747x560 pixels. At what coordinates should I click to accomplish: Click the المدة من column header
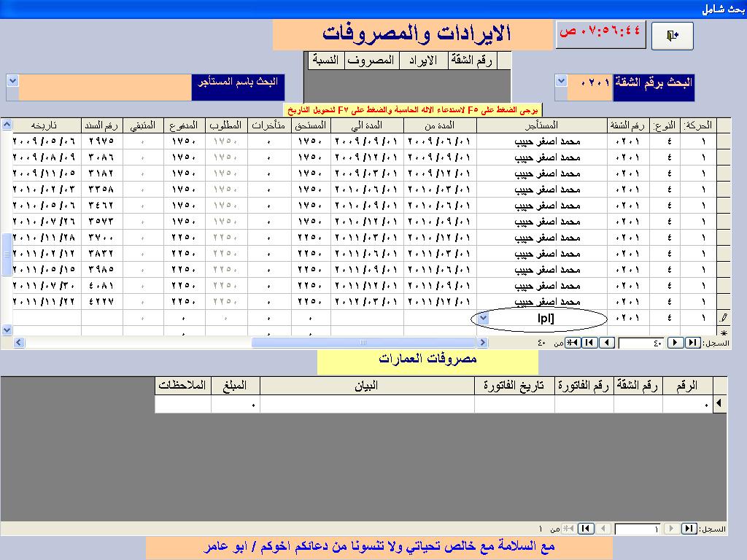440,125
